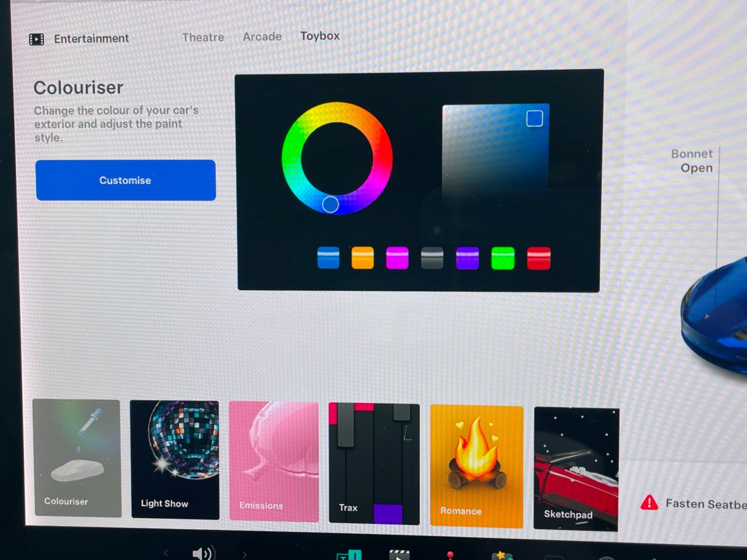Click the blue Customise button

(125, 180)
